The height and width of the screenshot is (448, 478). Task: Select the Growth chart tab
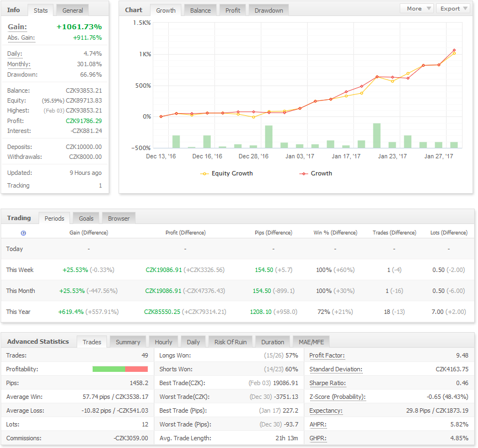pos(166,10)
